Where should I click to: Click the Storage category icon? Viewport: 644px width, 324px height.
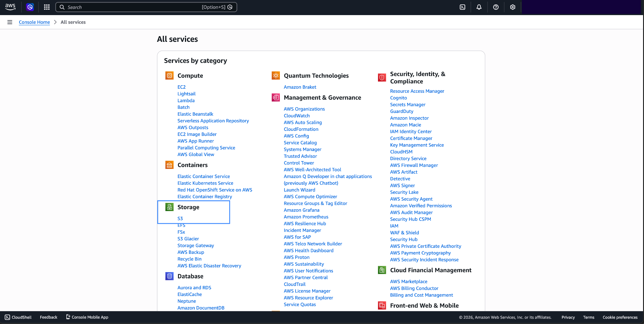pos(169,207)
